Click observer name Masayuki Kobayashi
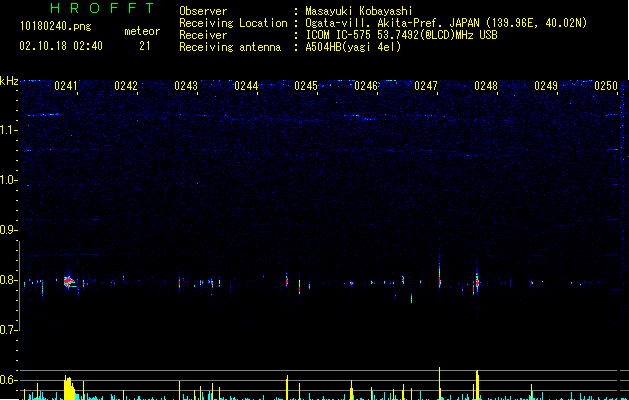This screenshot has width=629, height=400. 359,11
